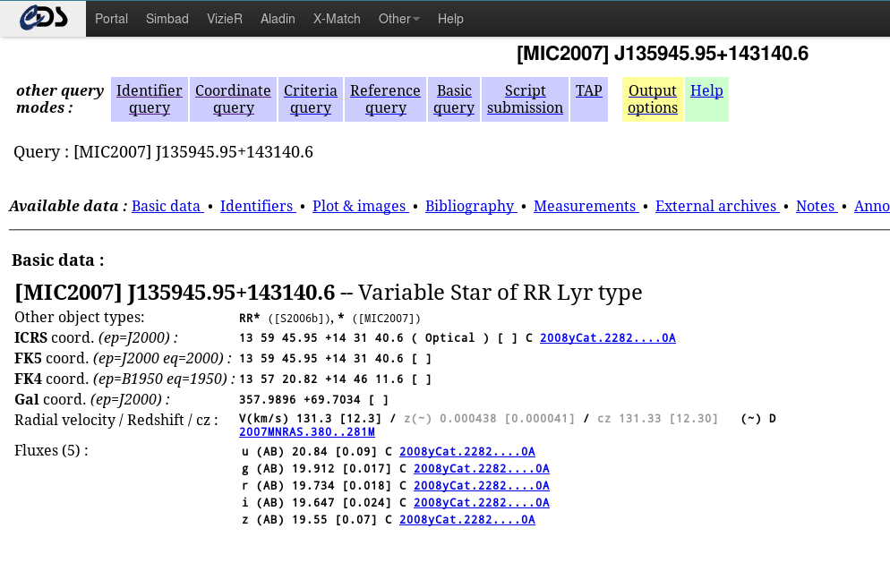Select Basic query mode
This screenshot has height=588, width=890.
click(454, 99)
